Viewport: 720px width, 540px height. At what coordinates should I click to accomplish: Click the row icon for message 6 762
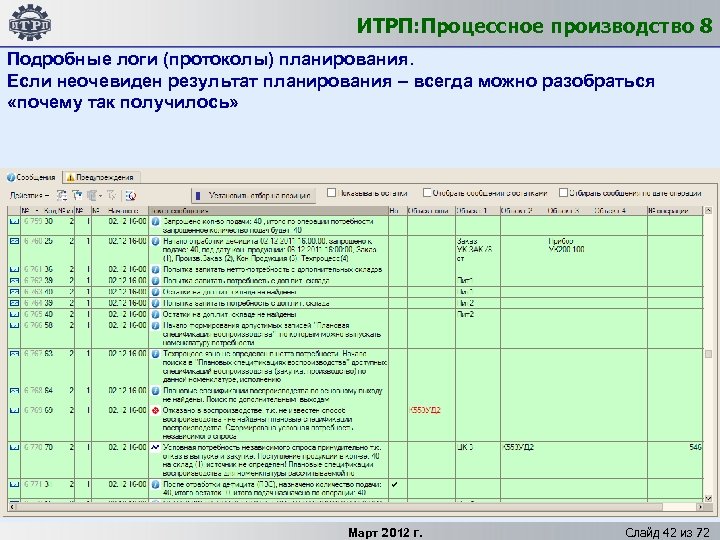(x=15, y=281)
